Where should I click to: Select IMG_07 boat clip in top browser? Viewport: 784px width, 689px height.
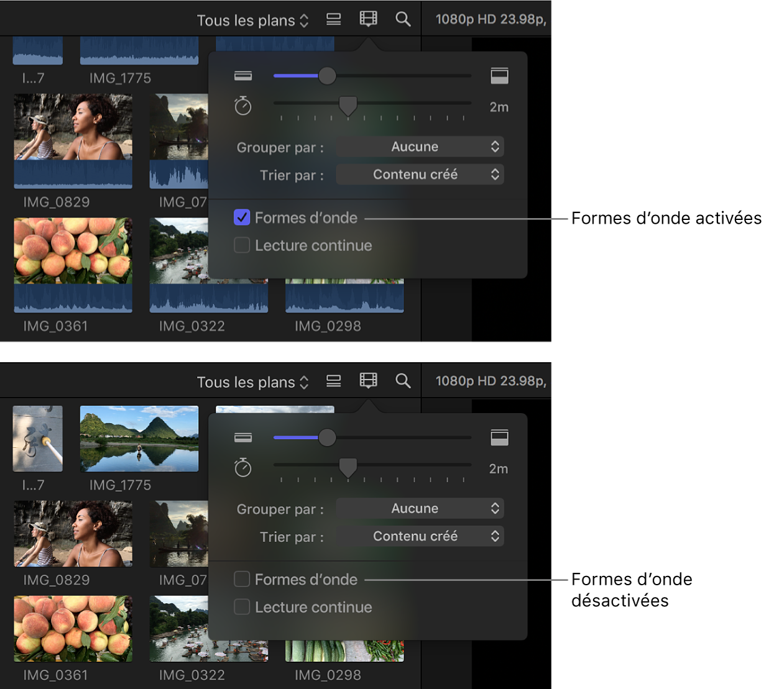[179, 141]
